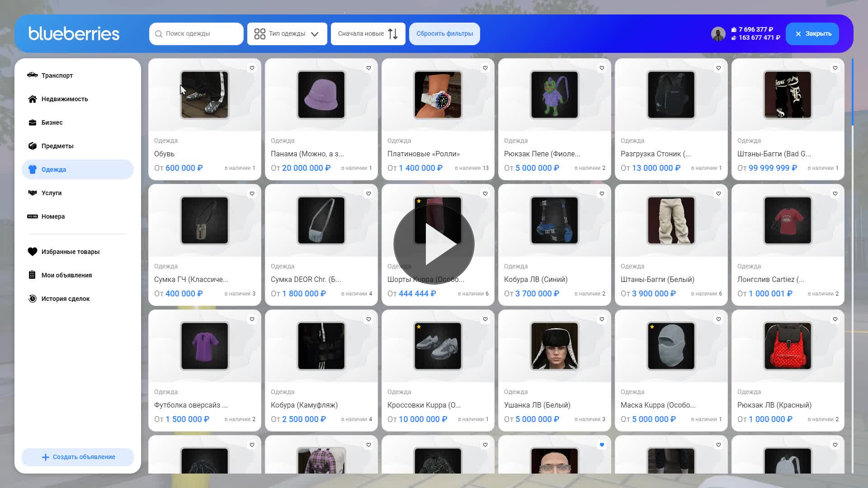Click the 163 677 471 ₽ bank balance
The image size is (868, 488).
[755, 38]
